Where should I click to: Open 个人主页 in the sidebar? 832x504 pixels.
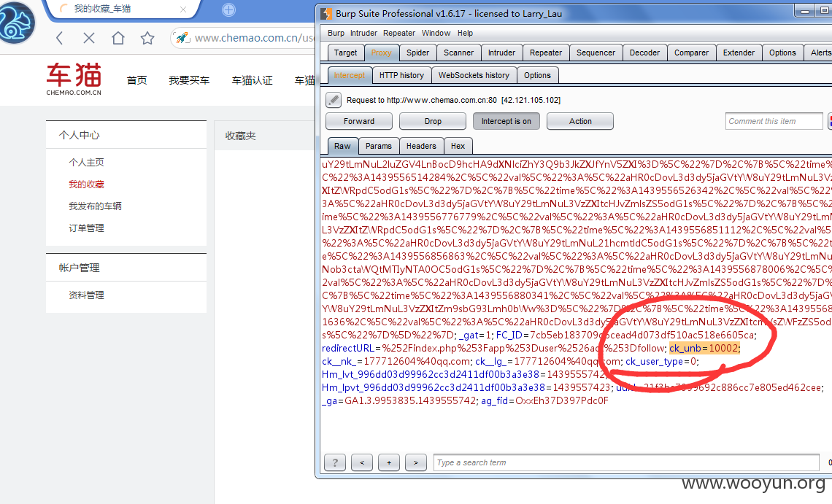coord(86,163)
